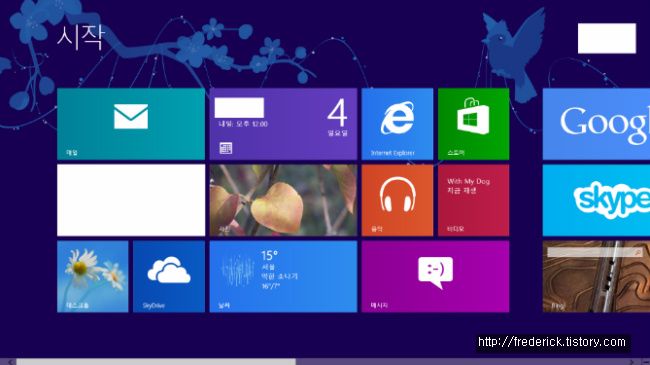Click the Bing tile search box
The width and height of the screenshot is (650, 365).
pos(595,252)
